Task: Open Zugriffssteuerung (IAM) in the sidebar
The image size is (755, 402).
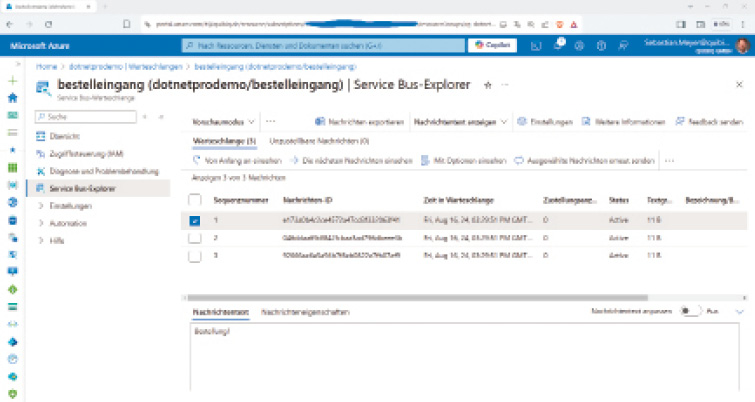Action: coord(86,154)
